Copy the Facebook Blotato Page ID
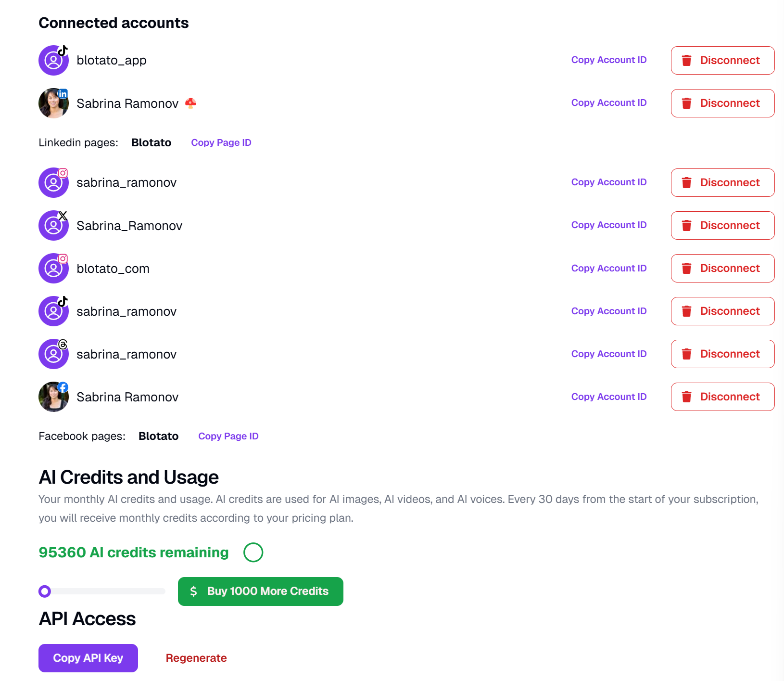Image resolution: width=784 pixels, height=681 pixels. 228,436
